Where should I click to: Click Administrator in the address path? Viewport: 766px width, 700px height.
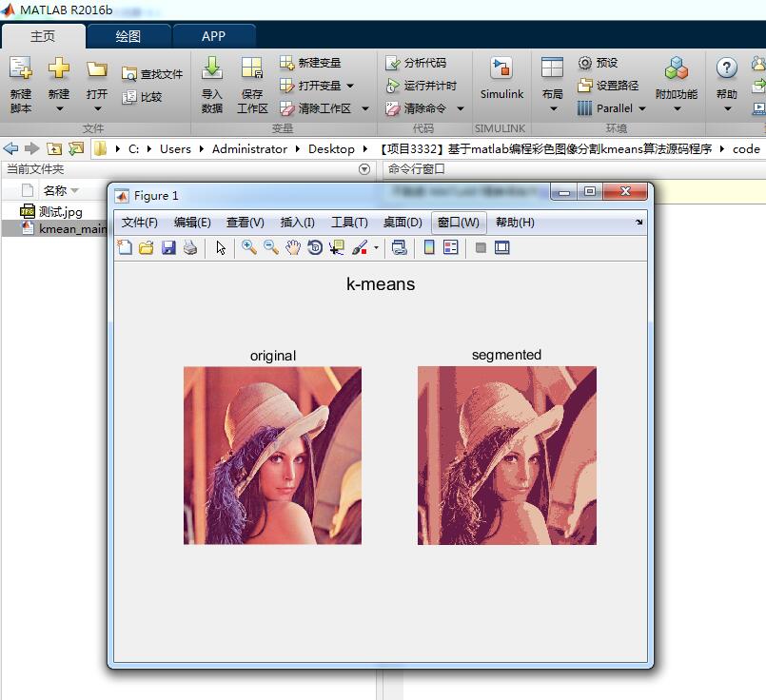[249, 149]
